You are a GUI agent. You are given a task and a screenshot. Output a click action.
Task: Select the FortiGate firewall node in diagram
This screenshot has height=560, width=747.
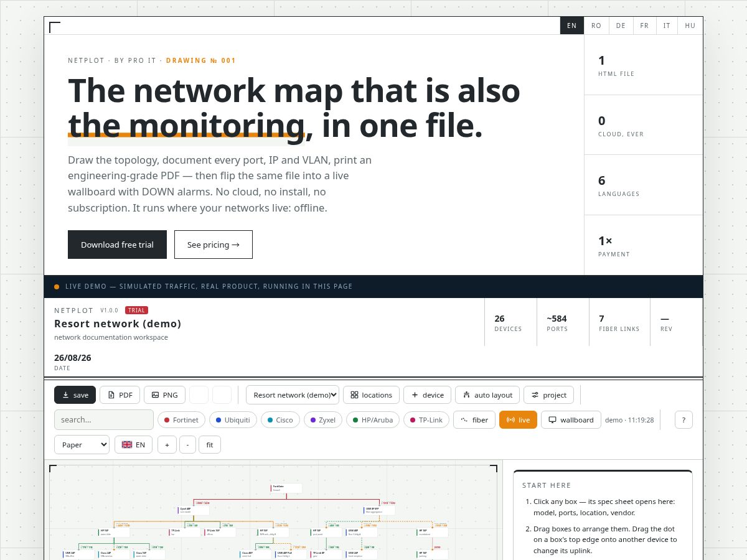[286, 488]
